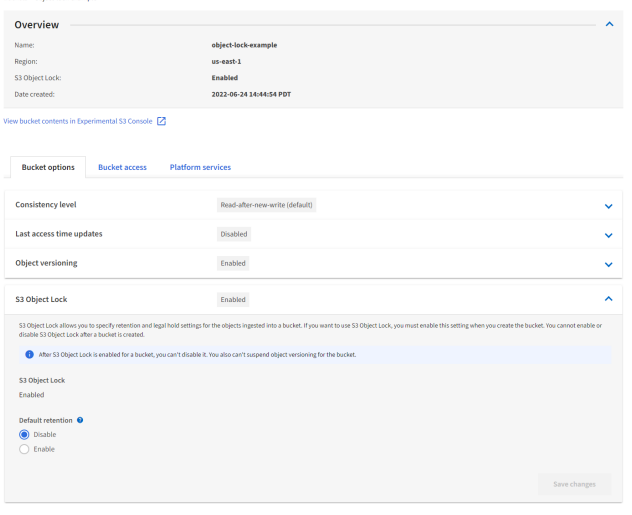The height and width of the screenshot is (515, 632).
Task: Expand the Consistency level section chevron
Action: 607,205
